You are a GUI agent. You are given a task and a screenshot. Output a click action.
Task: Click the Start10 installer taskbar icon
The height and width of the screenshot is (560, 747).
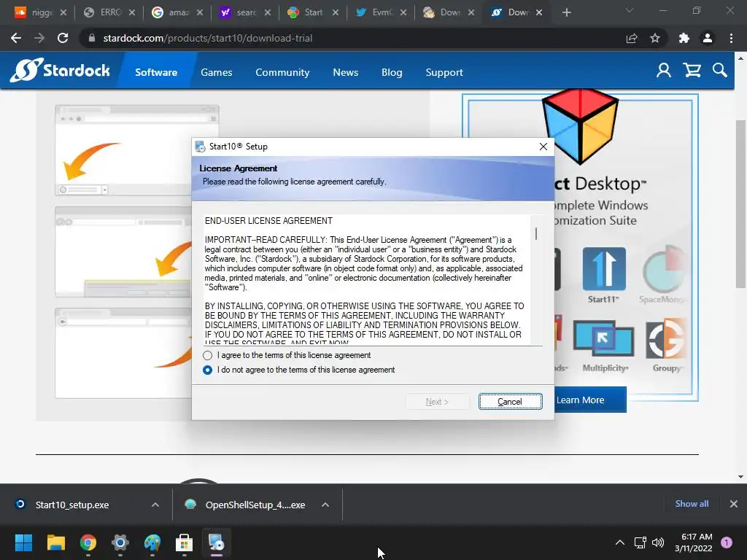click(x=216, y=542)
